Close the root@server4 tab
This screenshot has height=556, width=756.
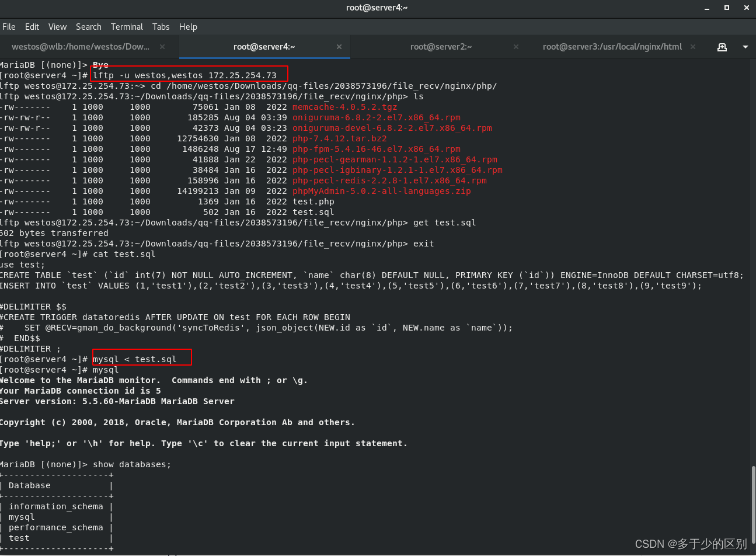click(x=339, y=47)
